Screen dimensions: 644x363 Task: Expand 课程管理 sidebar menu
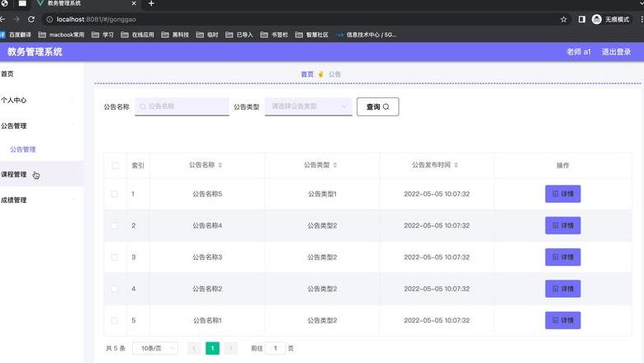coord(41,174)
